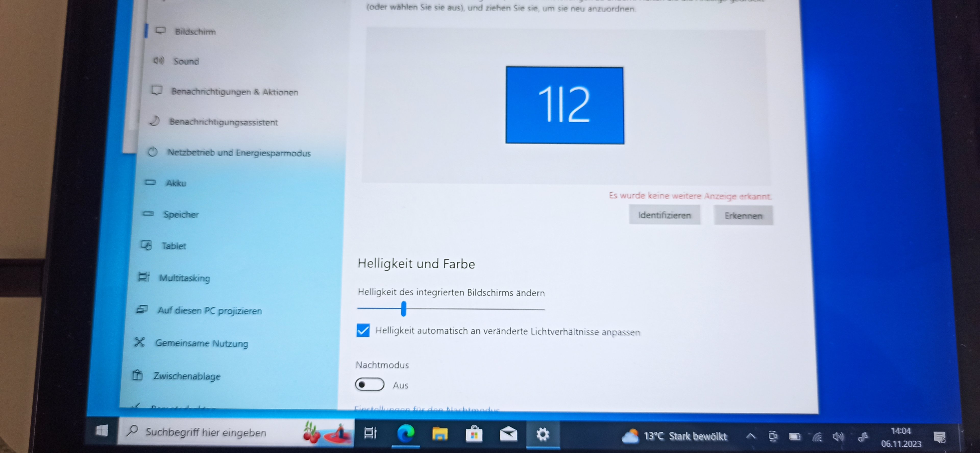Uncheck automatic brightness adjustment checkbox
This screenshot has height=453, width=980.
click(363, 330)
